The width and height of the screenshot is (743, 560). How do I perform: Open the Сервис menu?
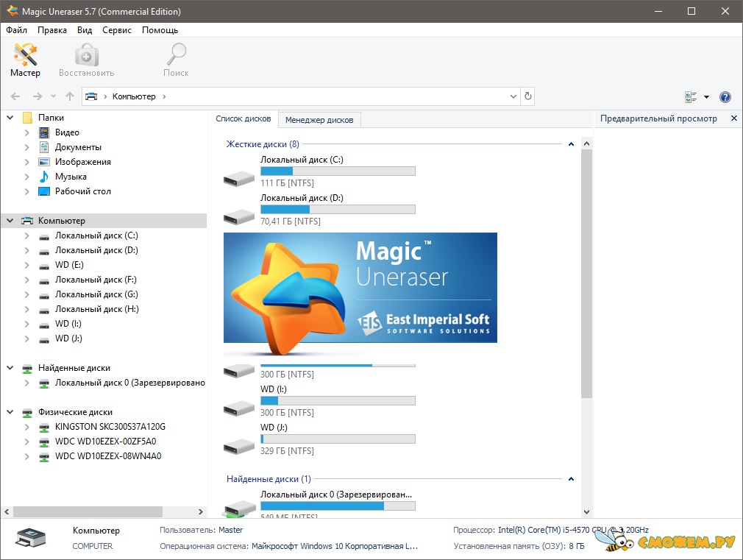click(x=117, y=30)
